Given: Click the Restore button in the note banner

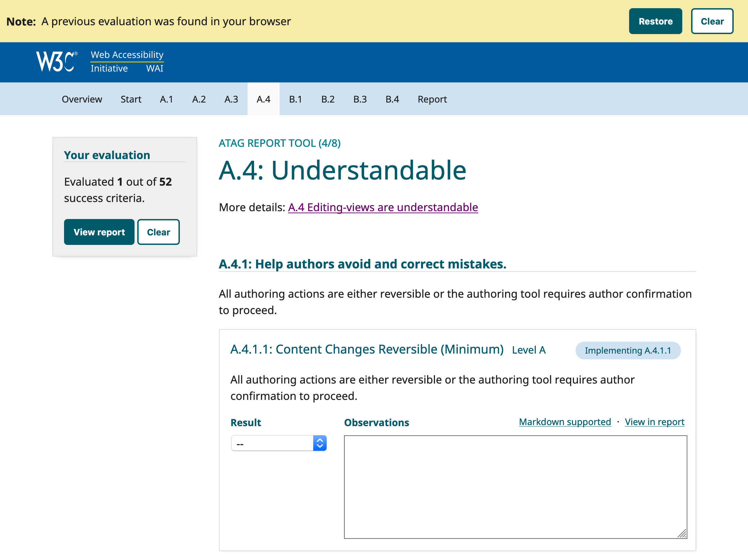Looking at the screenshot, I should click(x=655, y=21).
